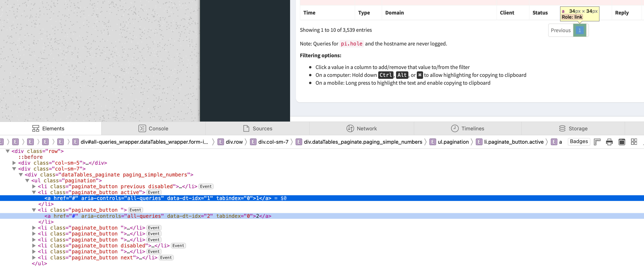This screenshot has height=267, width=644.
Task: Open the Console tab
Action: [x=153, y=128]
